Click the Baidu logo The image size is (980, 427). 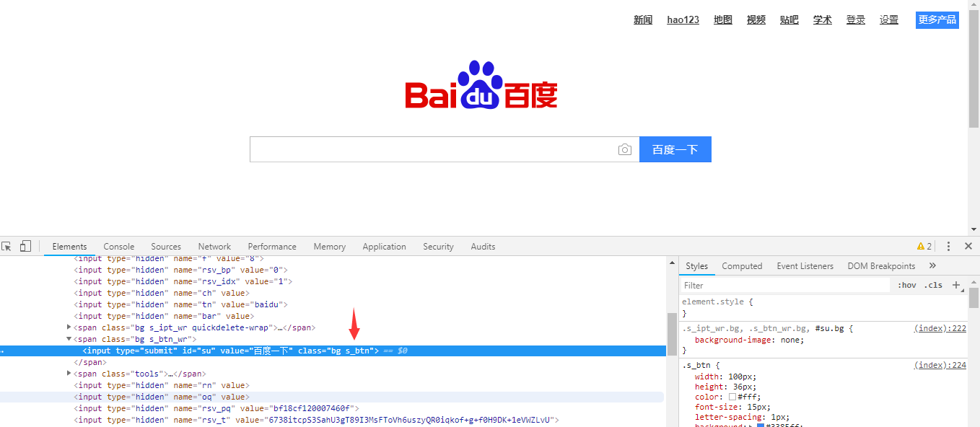point(481,85)
